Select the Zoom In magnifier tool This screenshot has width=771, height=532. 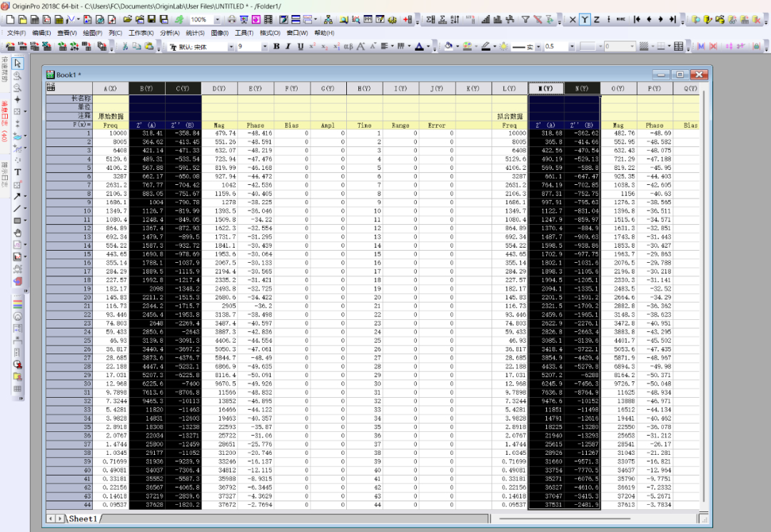click(x=18, y=76)
